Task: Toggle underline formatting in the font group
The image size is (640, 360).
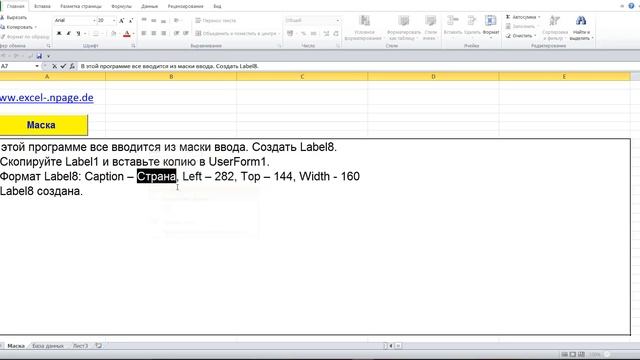Action: tap(78, 33)
